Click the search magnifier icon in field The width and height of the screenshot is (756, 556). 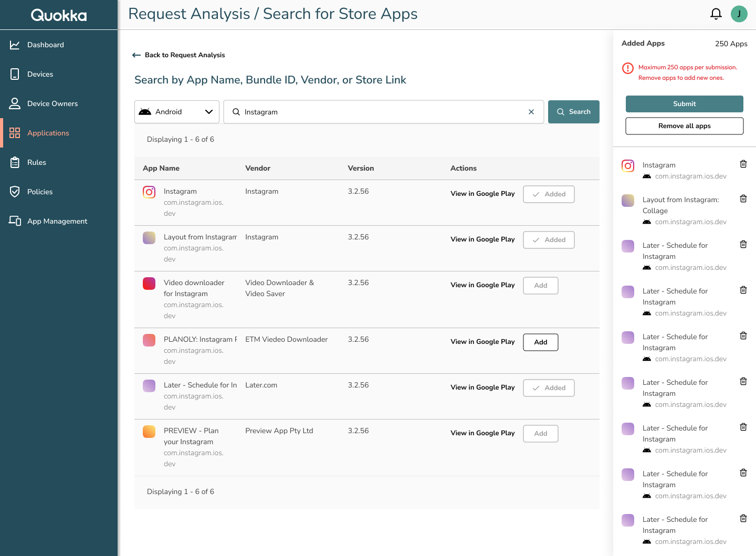(236, 112)
